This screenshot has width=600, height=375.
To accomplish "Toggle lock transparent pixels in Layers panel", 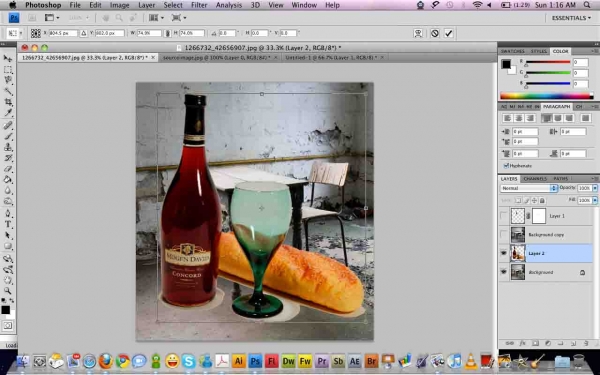I will 518,201.
